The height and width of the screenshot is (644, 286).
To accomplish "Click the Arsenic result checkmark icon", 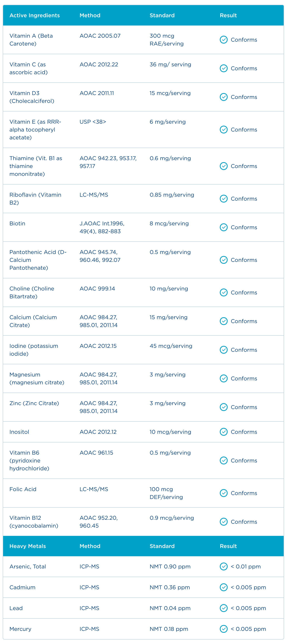I will coord(223,566).
